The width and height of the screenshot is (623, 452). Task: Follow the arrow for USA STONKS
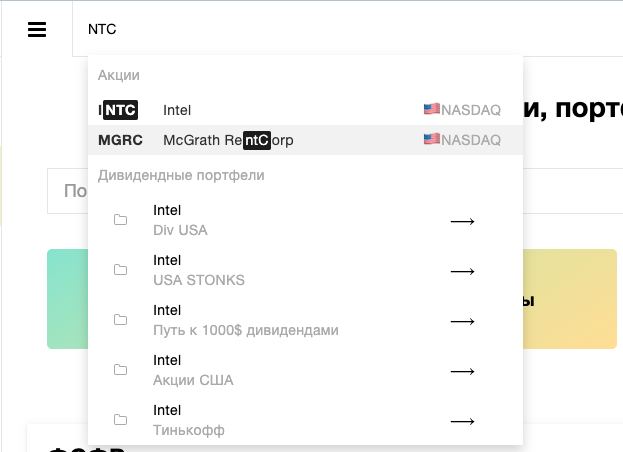462,271
